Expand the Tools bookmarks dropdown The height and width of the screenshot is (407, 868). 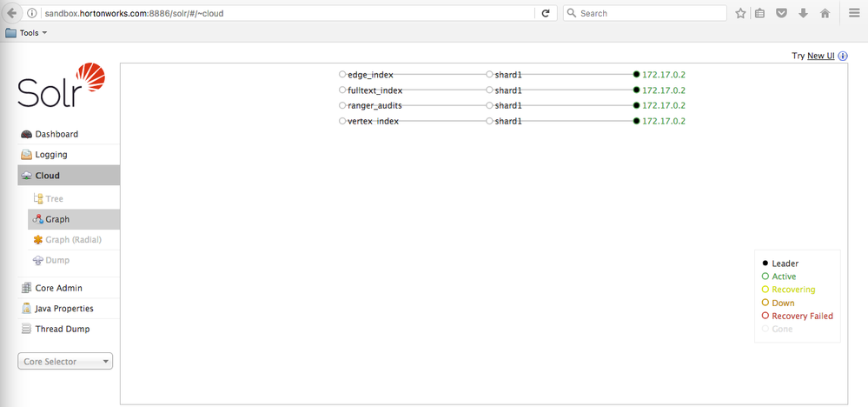pyautogui.click(x=44, y=33)
